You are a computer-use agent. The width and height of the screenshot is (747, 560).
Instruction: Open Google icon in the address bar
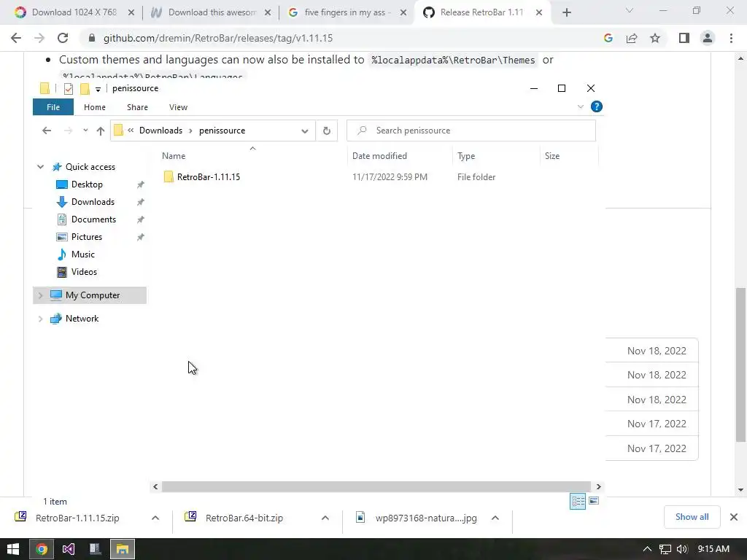click(x=608, y=38)
